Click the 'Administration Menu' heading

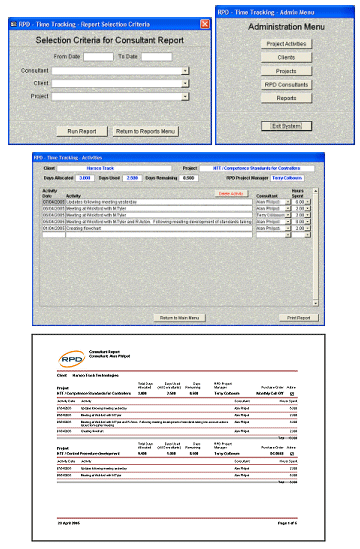286,27
